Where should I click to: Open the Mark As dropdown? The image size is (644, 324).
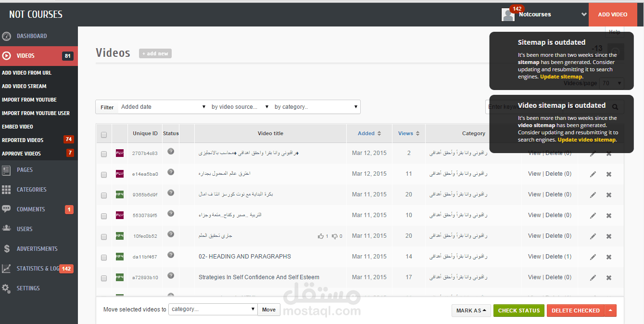pos(471,311)
